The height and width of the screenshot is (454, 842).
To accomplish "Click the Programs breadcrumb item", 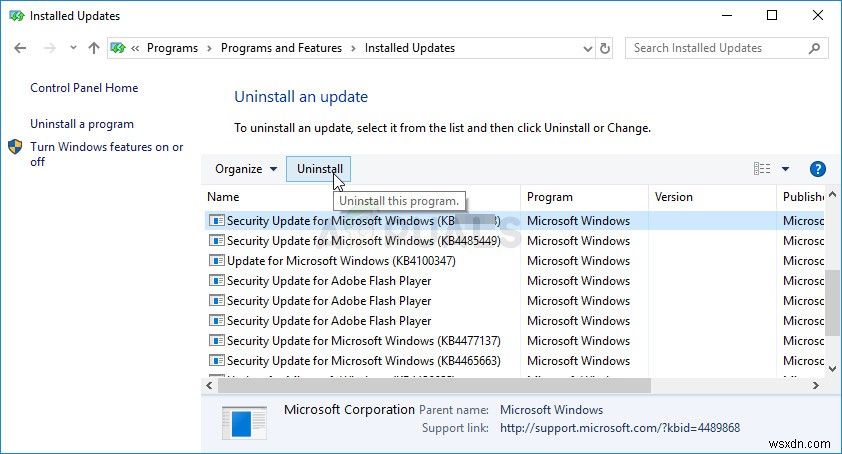I will (x=174, y=48).
